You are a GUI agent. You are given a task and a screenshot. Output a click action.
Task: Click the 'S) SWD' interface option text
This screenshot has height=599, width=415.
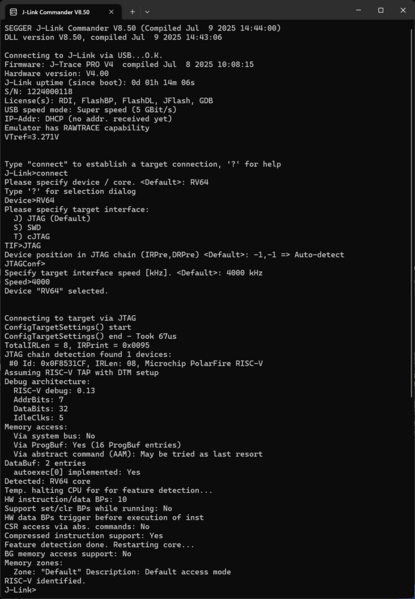pos(27,227)
